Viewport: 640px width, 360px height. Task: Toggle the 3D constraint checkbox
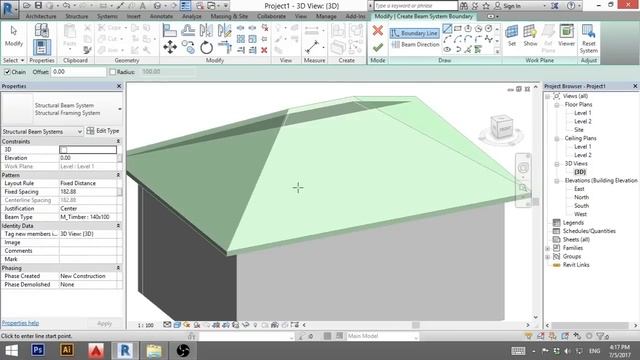coord(64,150)
